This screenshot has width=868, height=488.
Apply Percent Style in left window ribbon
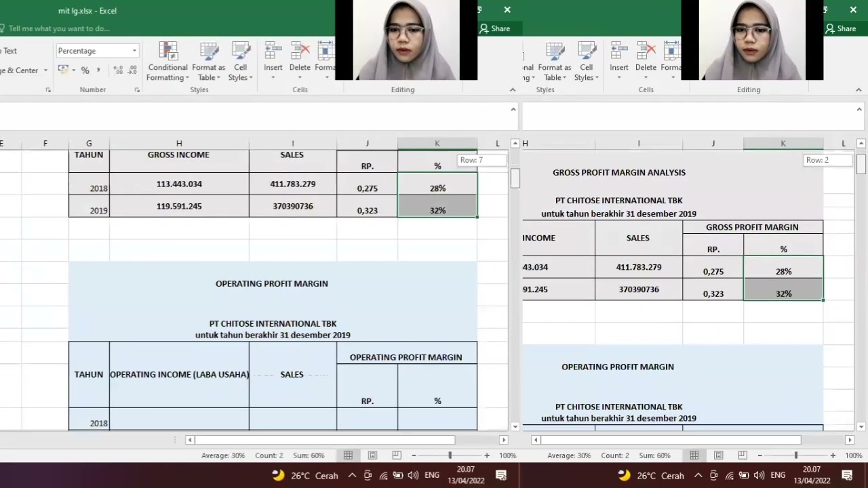(x=85, y=70)
